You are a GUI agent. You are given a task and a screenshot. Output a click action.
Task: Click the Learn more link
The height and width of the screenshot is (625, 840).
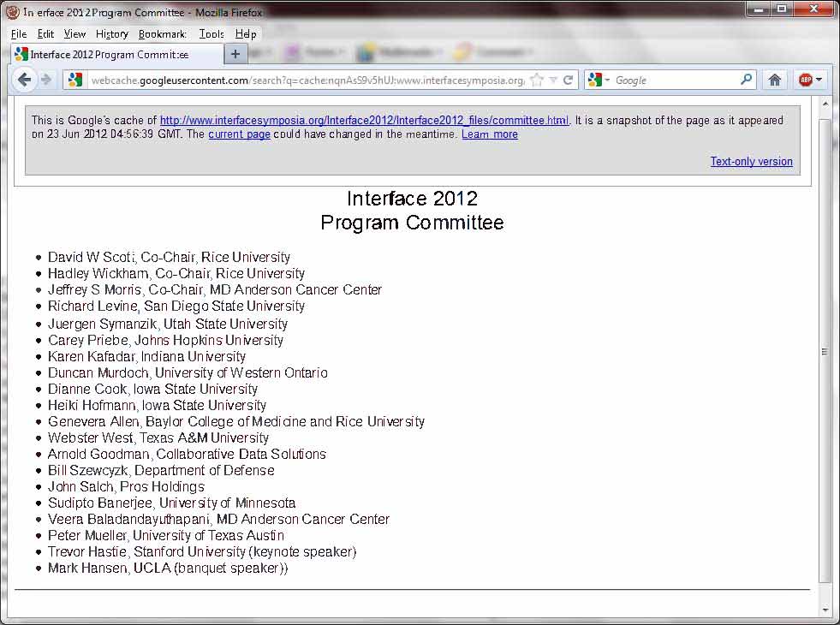pyautogui.click(x=489, y=134)
